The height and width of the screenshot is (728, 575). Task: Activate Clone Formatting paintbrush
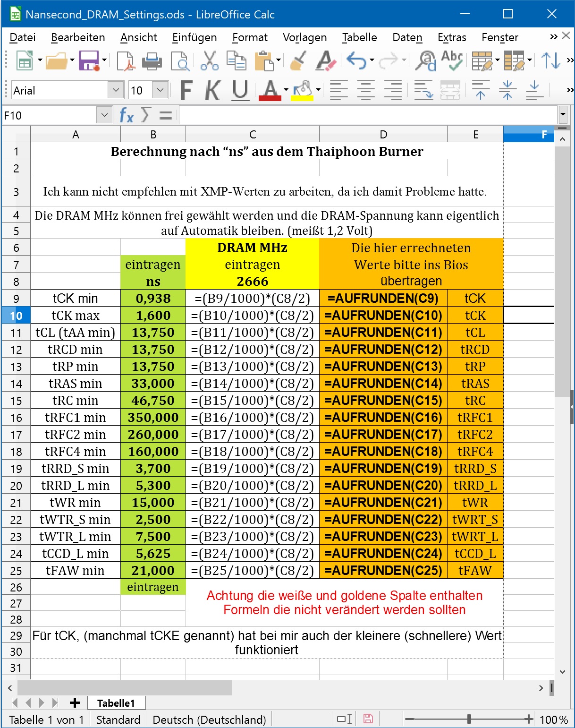[x=298, y=60]
